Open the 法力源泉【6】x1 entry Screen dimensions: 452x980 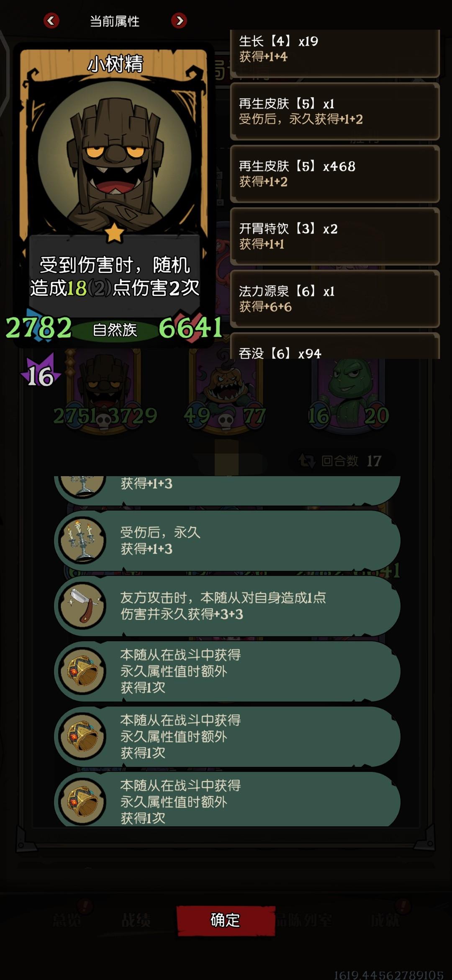(335, 299)
